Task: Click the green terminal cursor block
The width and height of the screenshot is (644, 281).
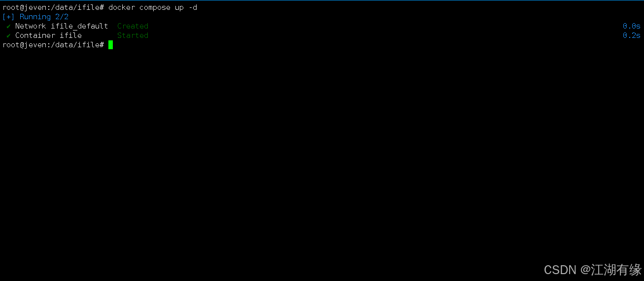Action: click(x=111, y=45)
